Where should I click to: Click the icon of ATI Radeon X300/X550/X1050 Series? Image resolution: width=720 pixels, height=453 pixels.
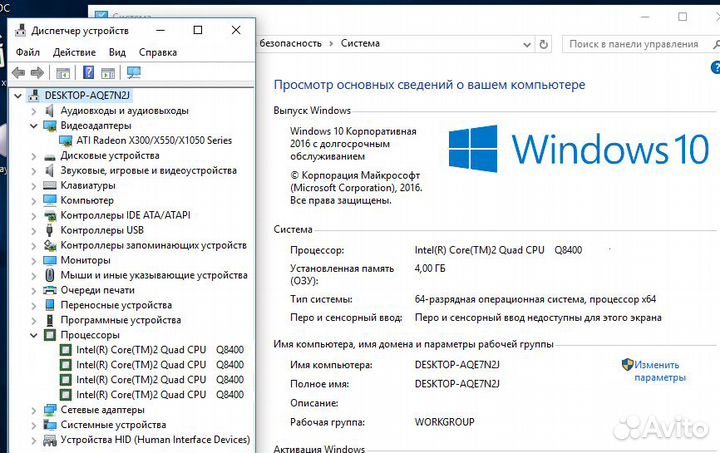66,140
